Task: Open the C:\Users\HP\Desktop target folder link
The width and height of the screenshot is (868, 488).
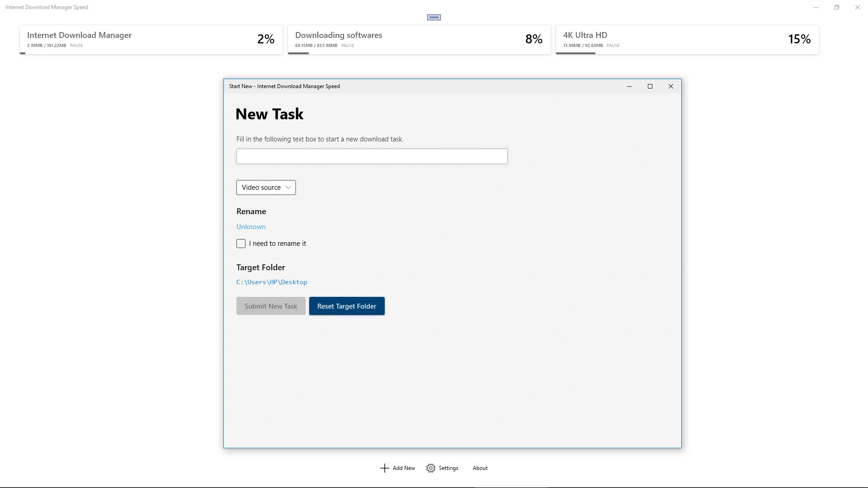Action: pos(272,282)
